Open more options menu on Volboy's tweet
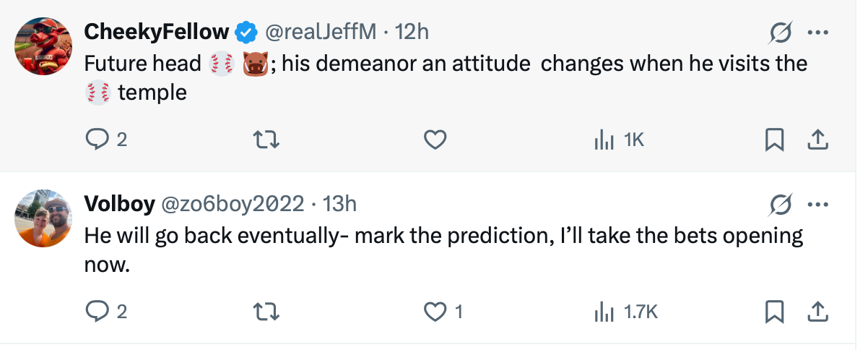 [x=817, y=205]
